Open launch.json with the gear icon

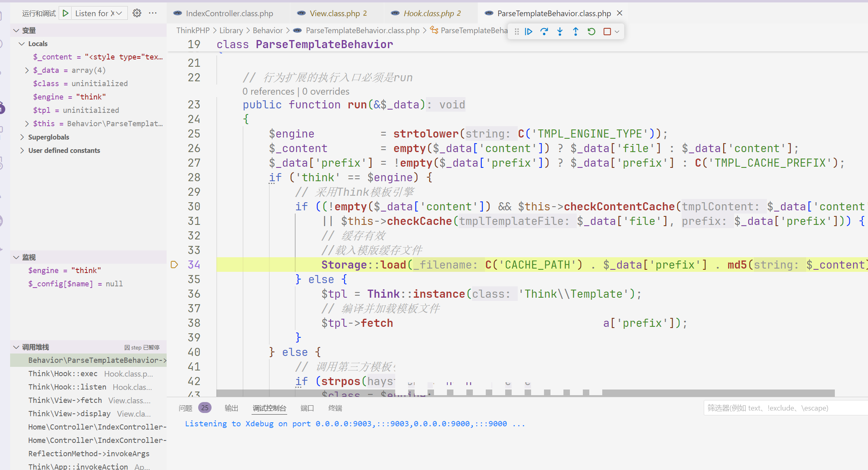click(137, 13)
